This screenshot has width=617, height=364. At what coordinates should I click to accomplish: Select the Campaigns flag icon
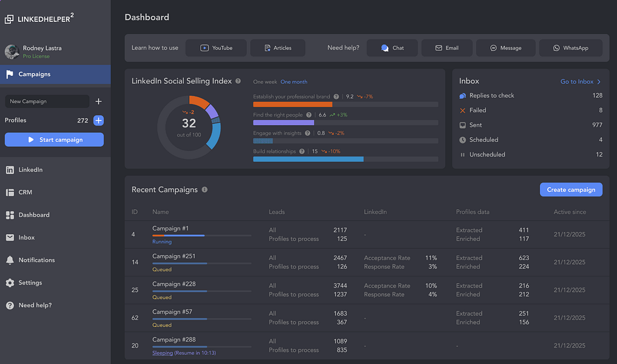point(10,74)
